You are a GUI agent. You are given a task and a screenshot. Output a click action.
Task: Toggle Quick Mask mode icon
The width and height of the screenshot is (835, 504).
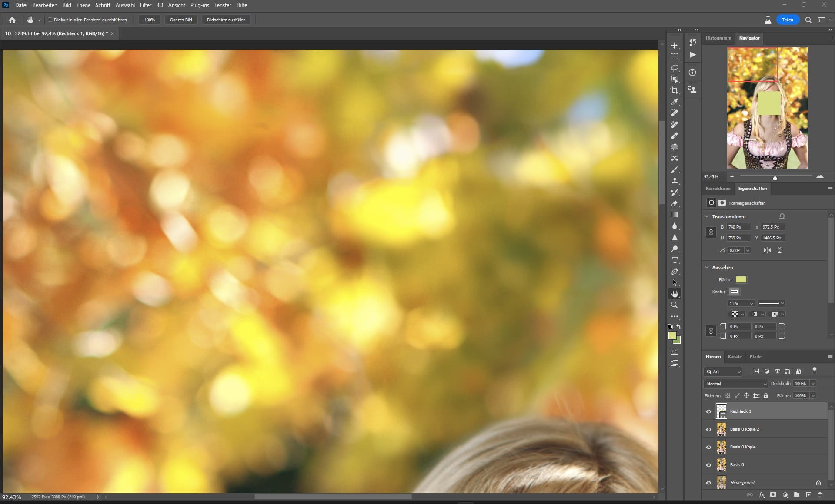tap(675, 351)
